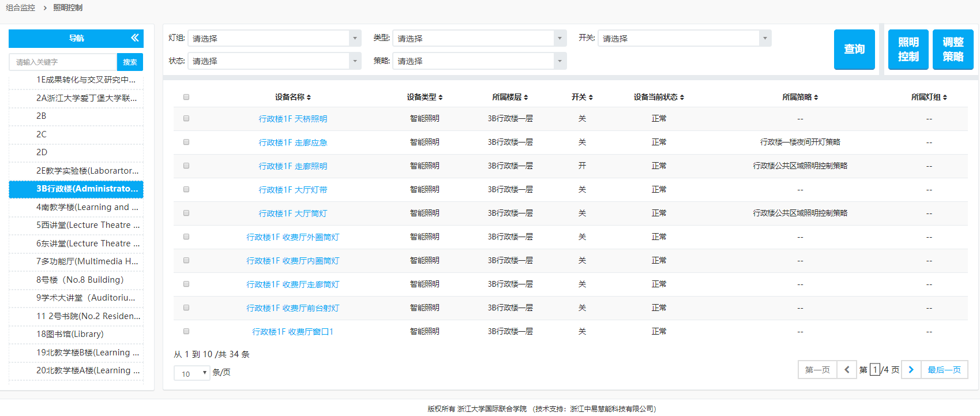Check the 收费厅走廊筒灯 row checkbox
Screen dimensions: 980x416
click(186, 284)
